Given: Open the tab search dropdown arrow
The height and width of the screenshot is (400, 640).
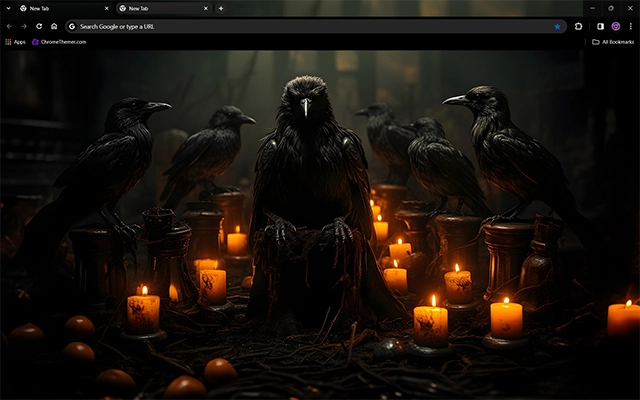Looking at the screenshot, I should click(x=8, y=8).
